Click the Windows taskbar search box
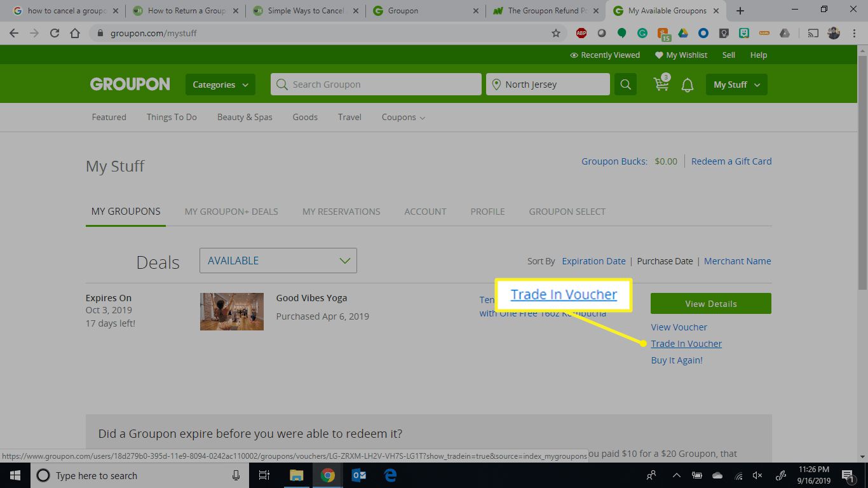 pos(139,475)
